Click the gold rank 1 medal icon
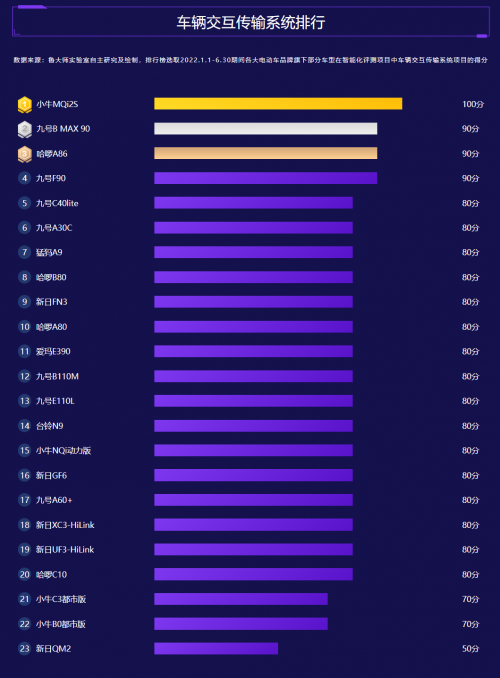This screenshot has width=500, height=678. 25,104
